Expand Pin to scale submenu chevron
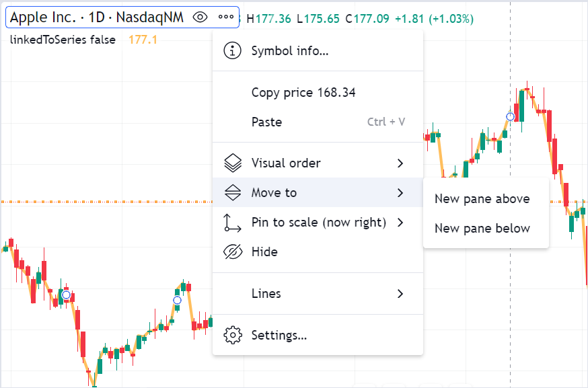Image resolution: width=588 pixels, height=388 pixels. pos(400,223)
